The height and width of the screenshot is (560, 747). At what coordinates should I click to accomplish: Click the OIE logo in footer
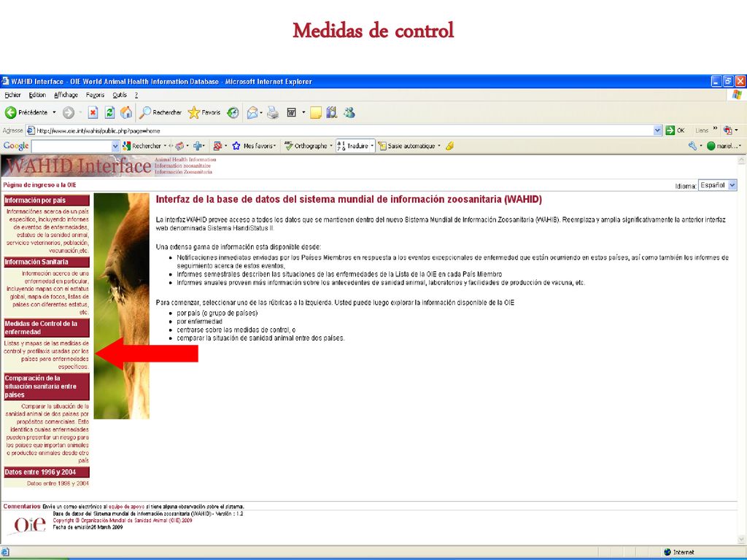(x=29, y=524)
